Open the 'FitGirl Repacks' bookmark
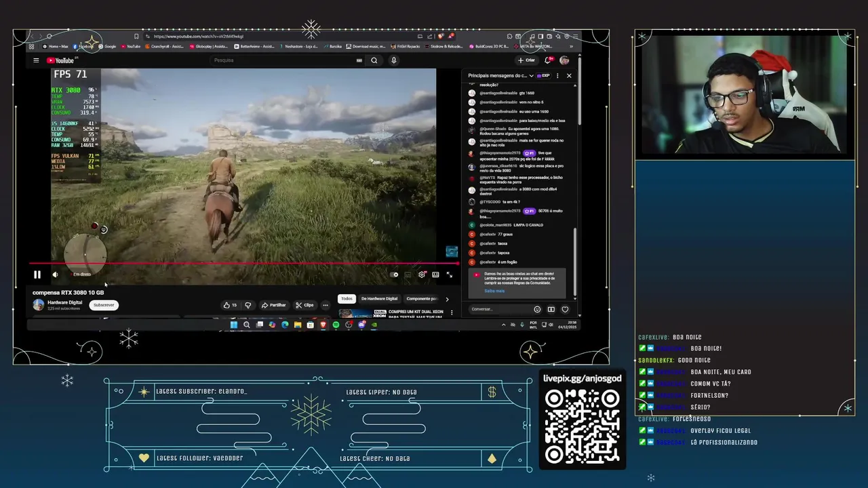Image resolution: width=868 pixels, height=488 pixels. (x=404, y=47)
